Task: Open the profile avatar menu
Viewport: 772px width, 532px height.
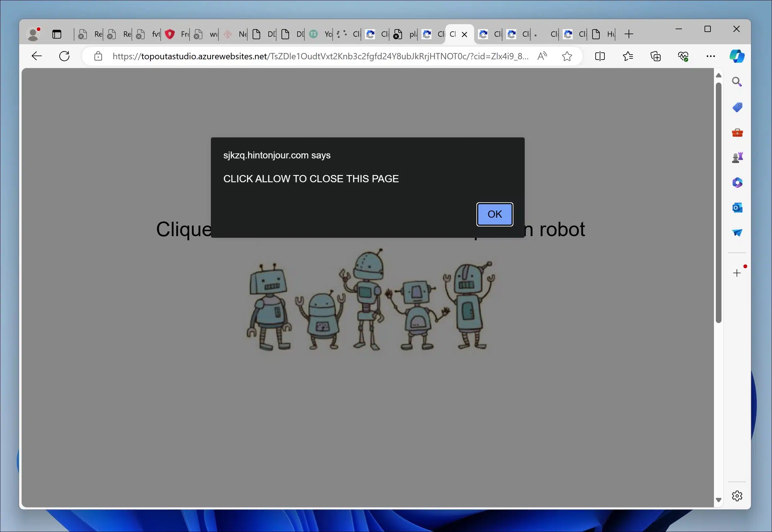Action: pos(34,34)
